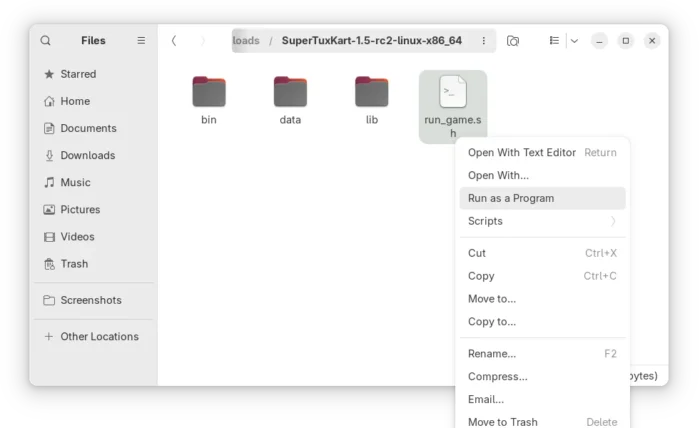700x428 pixels.
Task: Open the path bar three-dot menu
Action: (x=484, y=41)
